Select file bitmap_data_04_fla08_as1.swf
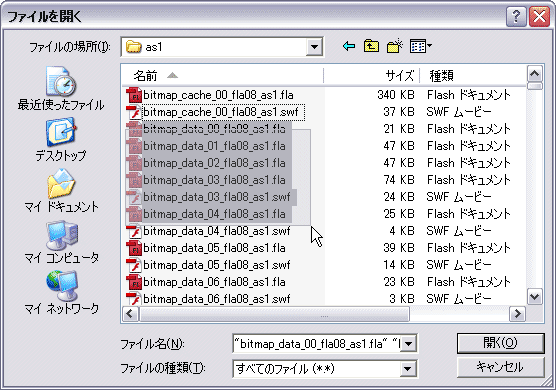The image size is (556, 390). [x=217, y=232]
